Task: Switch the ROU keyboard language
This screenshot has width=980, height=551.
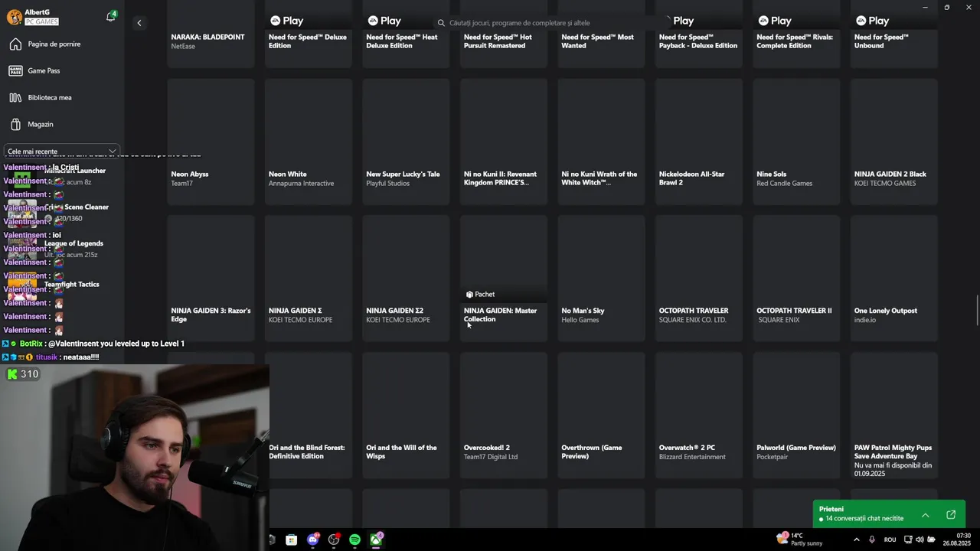Action: [890, 540]
